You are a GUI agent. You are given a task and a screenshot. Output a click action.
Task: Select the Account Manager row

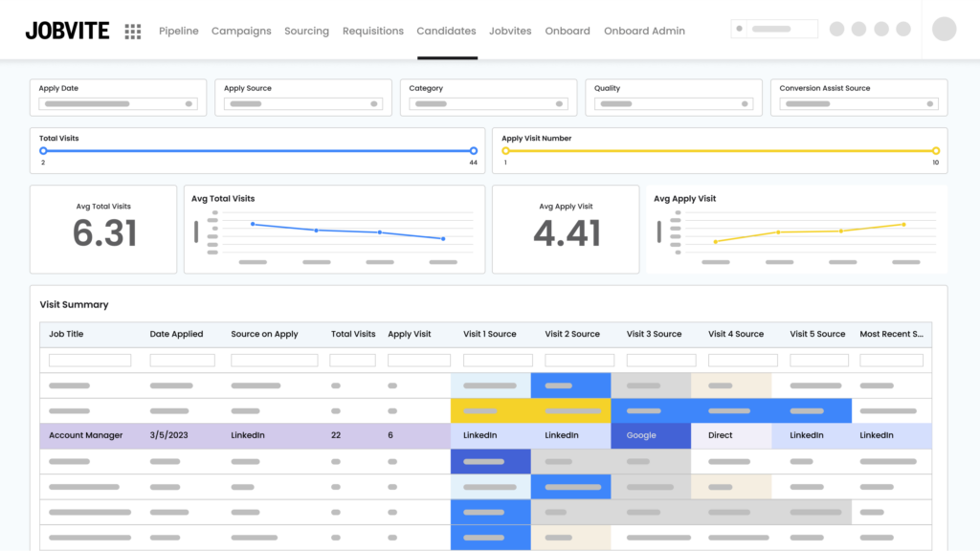86,435
